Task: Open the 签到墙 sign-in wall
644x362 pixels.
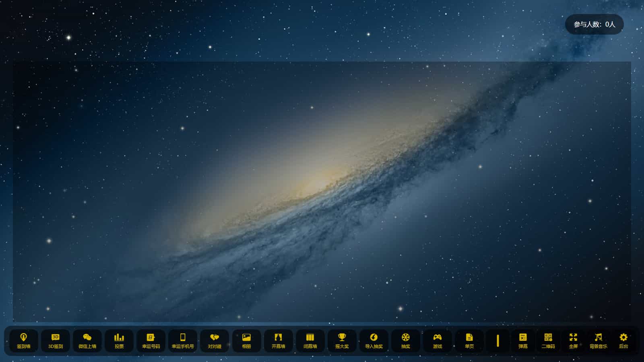Action: pyautogui.click(x=24, y=341)
